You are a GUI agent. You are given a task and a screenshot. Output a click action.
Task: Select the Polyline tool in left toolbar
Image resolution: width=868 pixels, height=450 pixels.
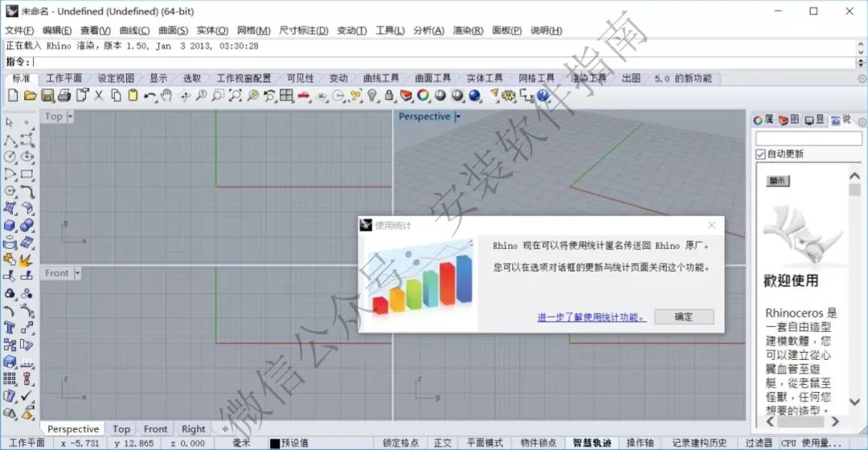point(10,140)
